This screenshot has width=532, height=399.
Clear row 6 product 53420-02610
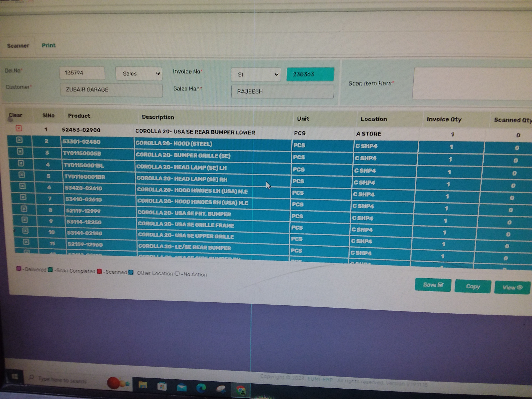(22, 186)
